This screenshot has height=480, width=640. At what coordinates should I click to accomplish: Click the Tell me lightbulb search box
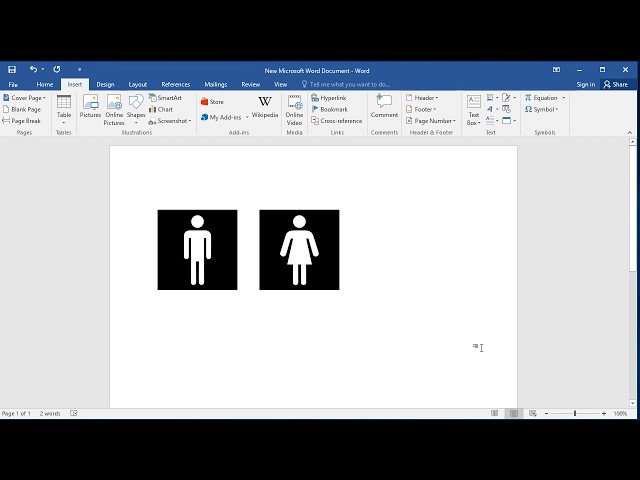click(346, 84)
